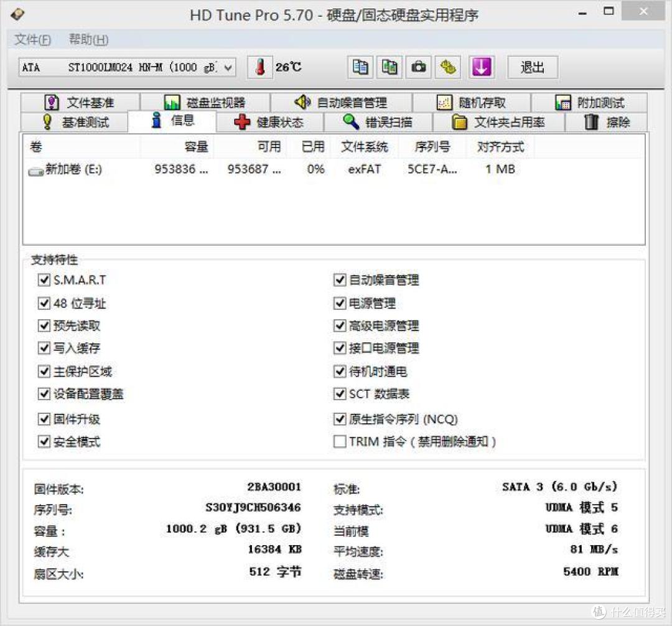Click the 5400 RPM value
Image resolution: width=672 pixels, height=626 pixels.
[590, 572]
